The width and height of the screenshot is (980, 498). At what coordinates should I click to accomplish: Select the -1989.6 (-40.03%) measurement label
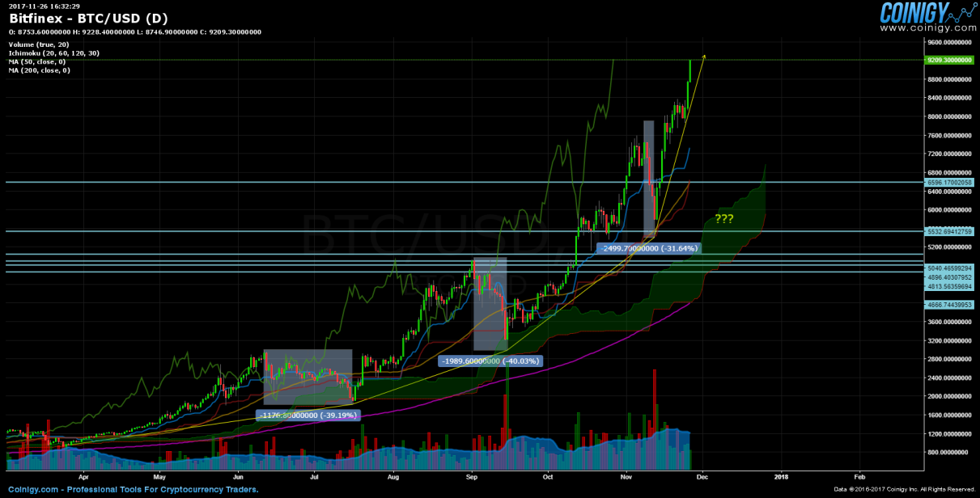click(x=490, y=361)
